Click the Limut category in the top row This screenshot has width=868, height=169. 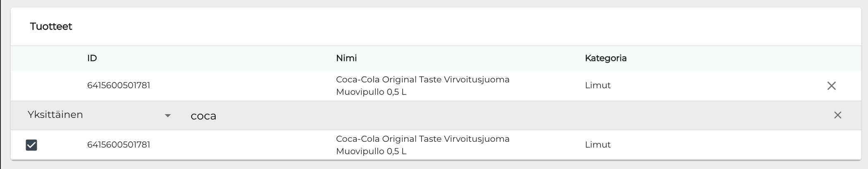click(598, 86)
